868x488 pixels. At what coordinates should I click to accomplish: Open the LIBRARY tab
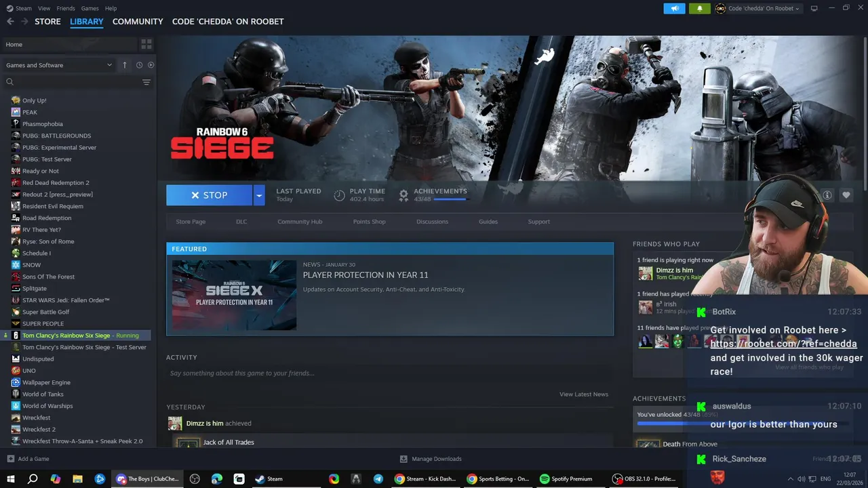pos(87,22)
